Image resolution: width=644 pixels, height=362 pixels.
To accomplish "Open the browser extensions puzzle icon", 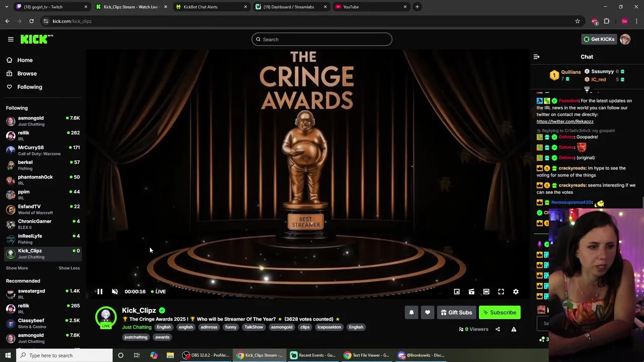I will point(607,21).
